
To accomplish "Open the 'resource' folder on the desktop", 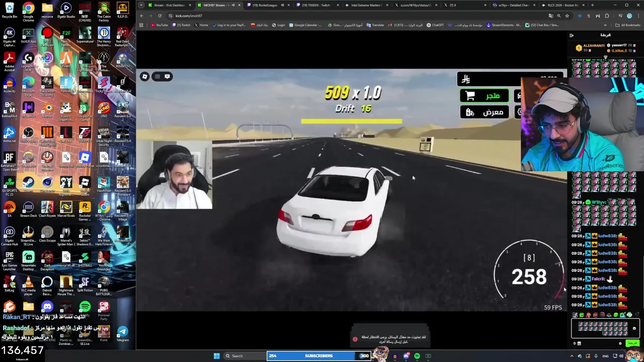I will coord(47,10).
